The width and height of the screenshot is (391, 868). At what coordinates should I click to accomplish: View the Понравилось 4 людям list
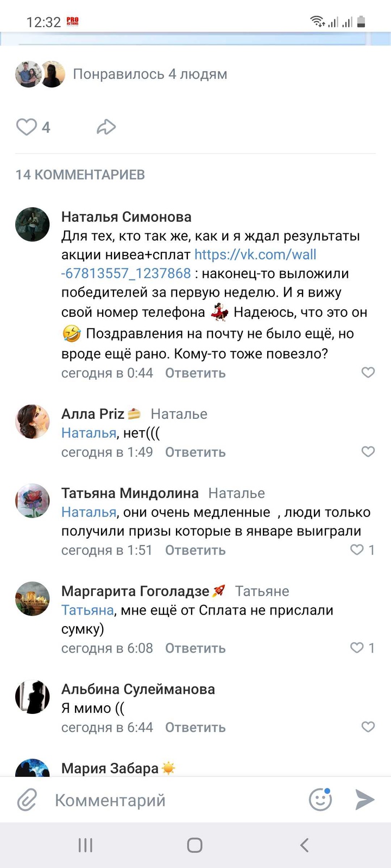(150, 74)
